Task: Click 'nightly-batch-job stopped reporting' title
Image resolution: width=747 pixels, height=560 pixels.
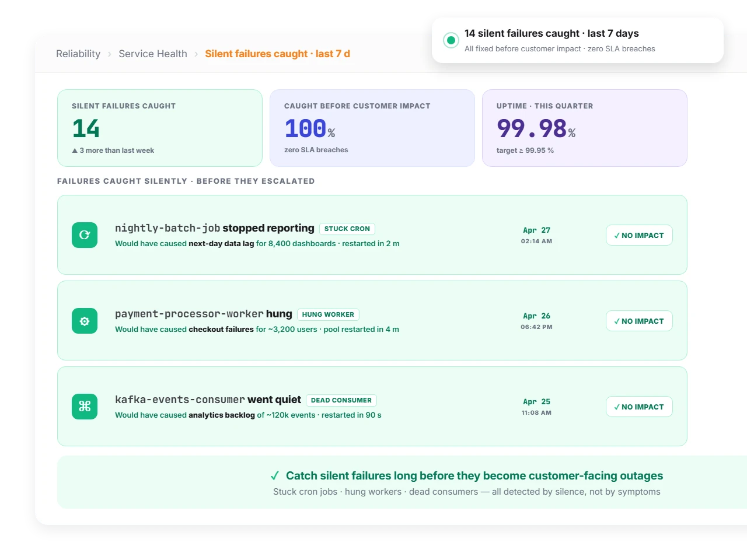Action: pos(215,228)
